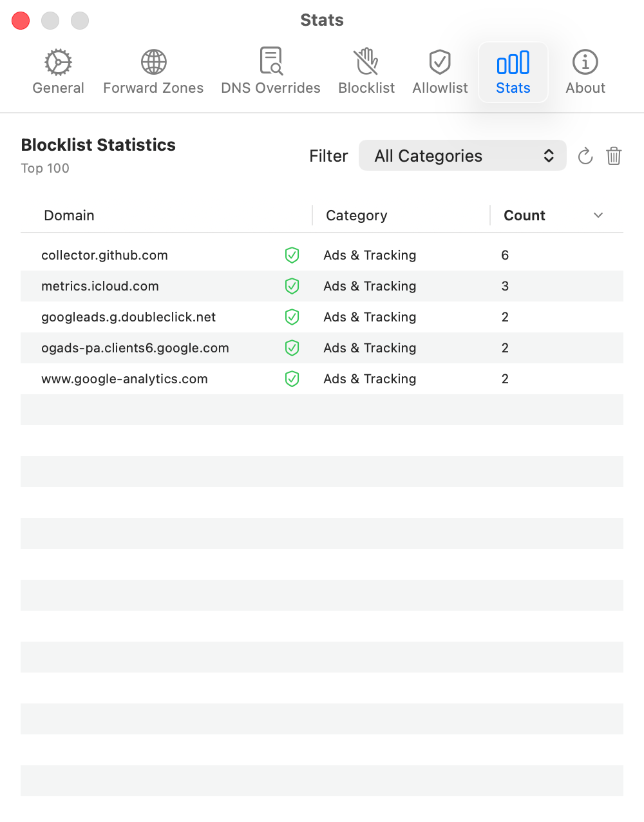Open the General settings icon

point(57,62)
